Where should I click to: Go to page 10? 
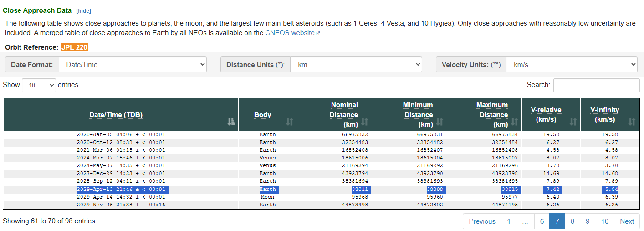(604, 221)
